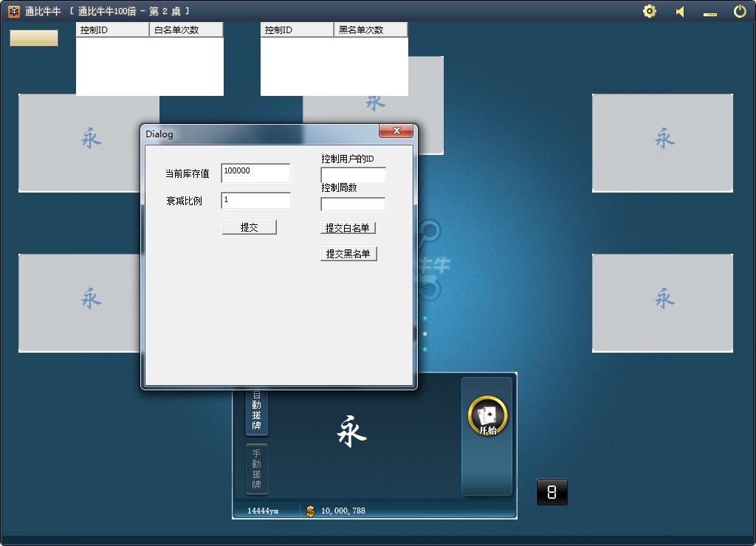This screenshot has width=756, height=546.
Task: Click the 白名单次数 column header
Action: click(x=186, y=30)
